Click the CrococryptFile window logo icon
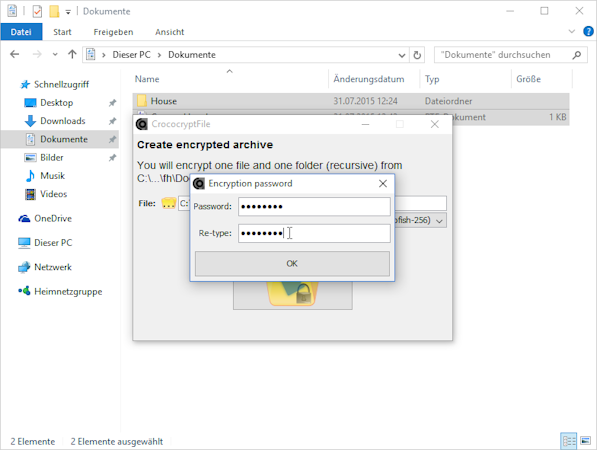Image resolution: width=597 pixels, height=450 pixels. [142, 124]
